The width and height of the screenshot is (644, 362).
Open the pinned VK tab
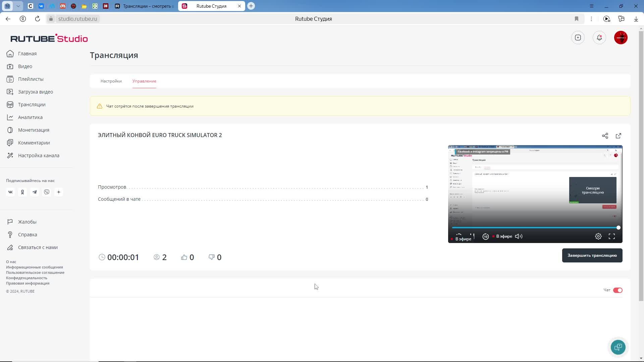tap(41, 6)
